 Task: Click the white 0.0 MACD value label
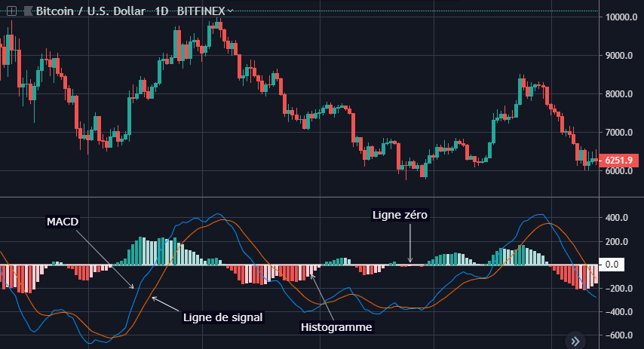[612, 265]
